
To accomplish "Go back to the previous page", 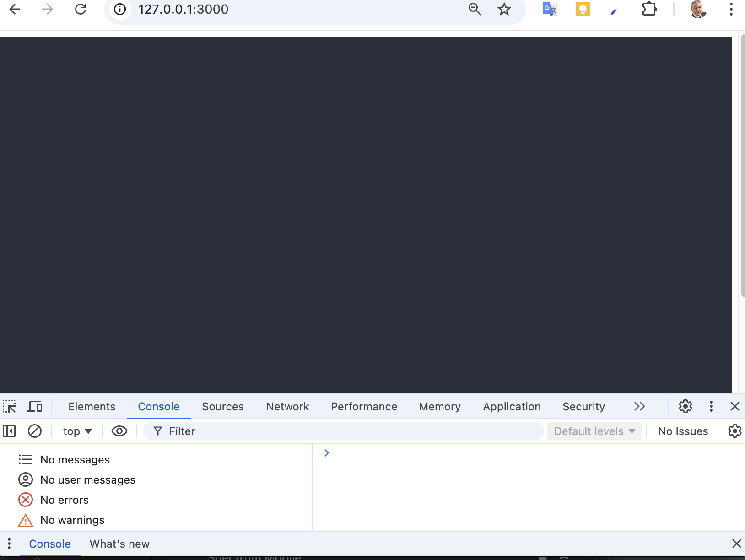I will click(x=15, y=9).
